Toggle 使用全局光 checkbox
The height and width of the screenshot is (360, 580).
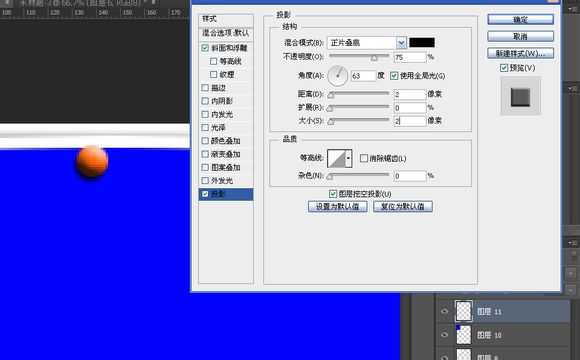[394, 76]
